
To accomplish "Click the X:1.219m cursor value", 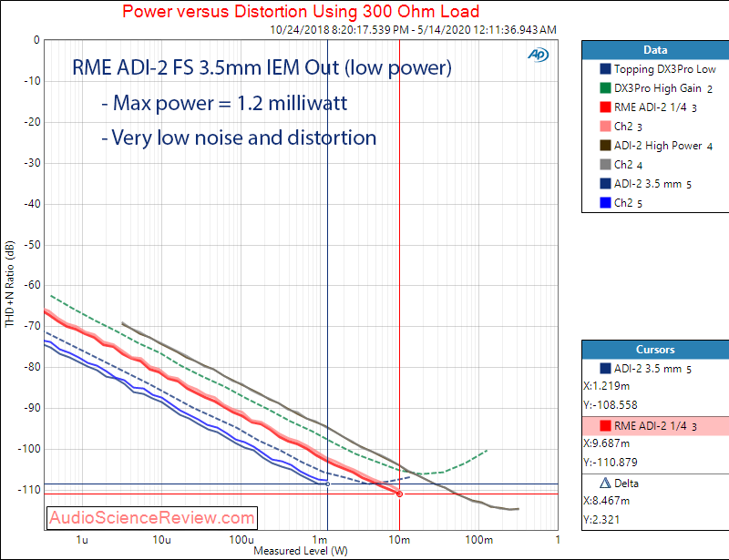I will (x=606, y=386).
